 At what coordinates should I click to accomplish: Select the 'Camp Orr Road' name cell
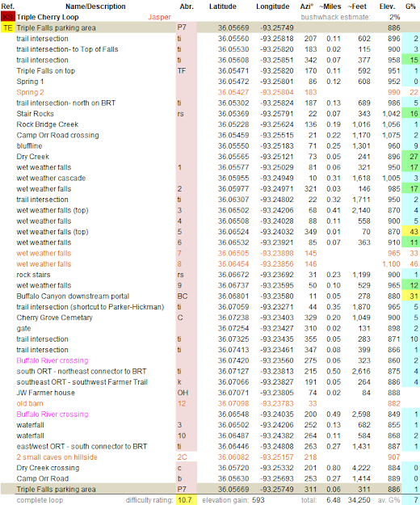[x=43, y=478]
